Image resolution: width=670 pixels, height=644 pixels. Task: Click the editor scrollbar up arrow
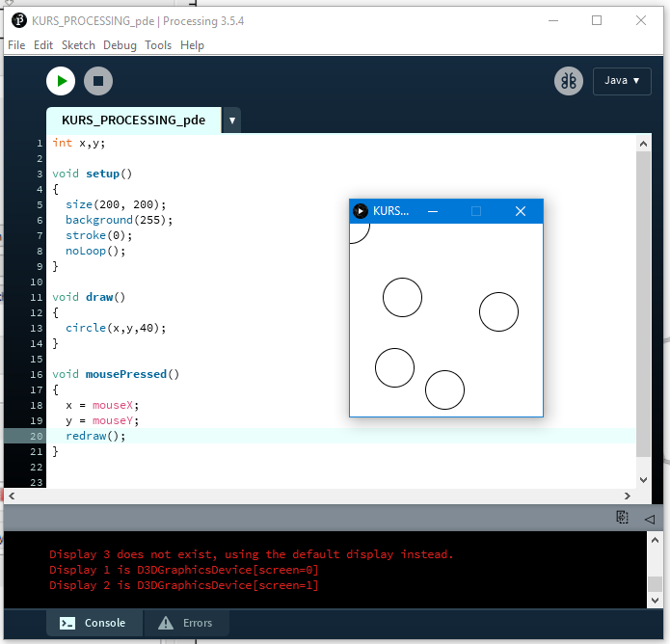point(644,144)
